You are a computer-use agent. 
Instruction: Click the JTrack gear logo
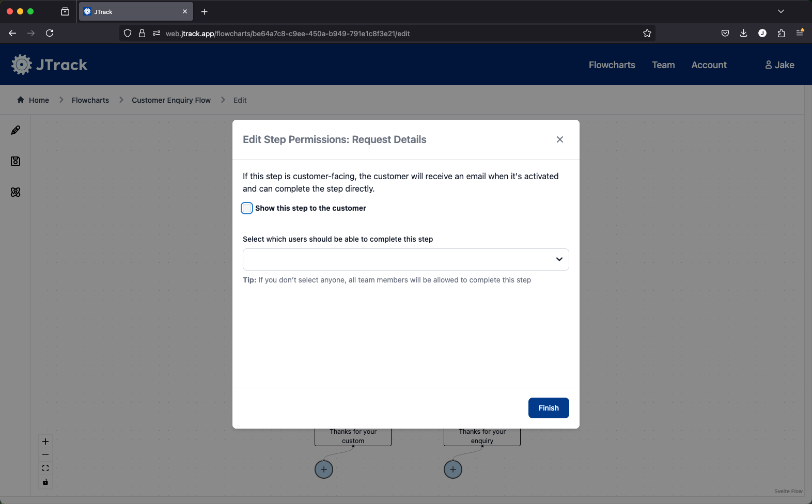22,65
